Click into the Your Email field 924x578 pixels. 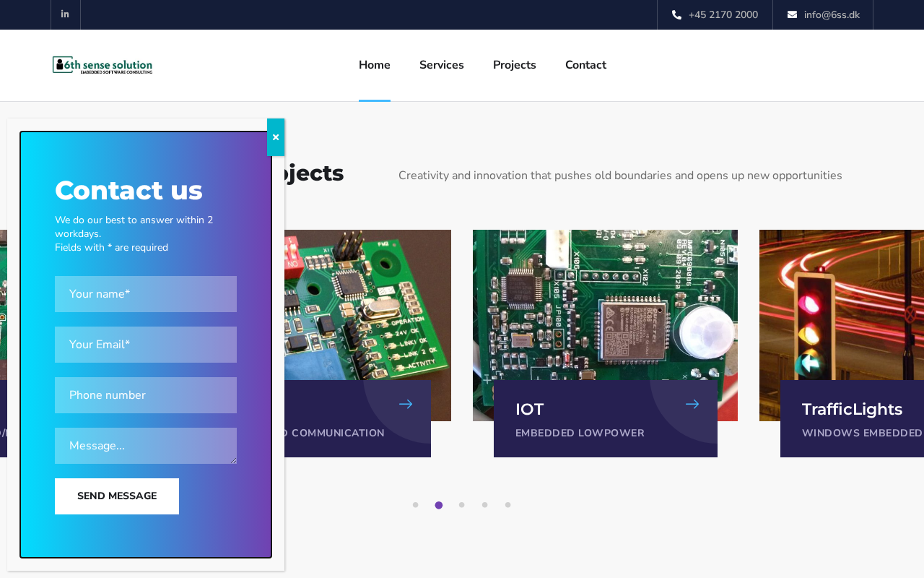(146, 345)
